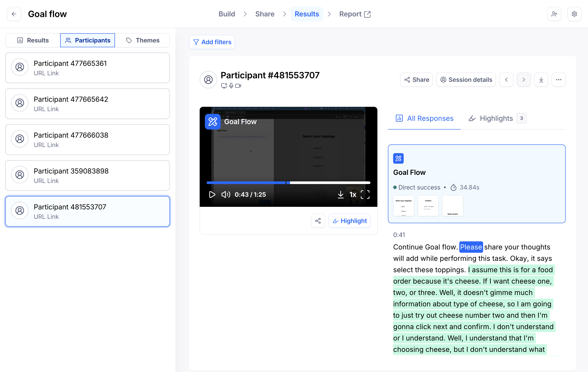Play the Goal Flow recording
Image resolution: width=588 pixels, height=372 pixels.
coord(212,195)
